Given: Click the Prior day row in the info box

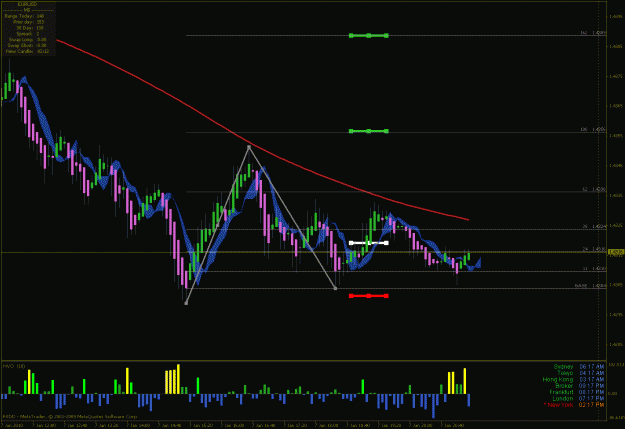Looking at the screenshot, I should [x=29, y=22].
